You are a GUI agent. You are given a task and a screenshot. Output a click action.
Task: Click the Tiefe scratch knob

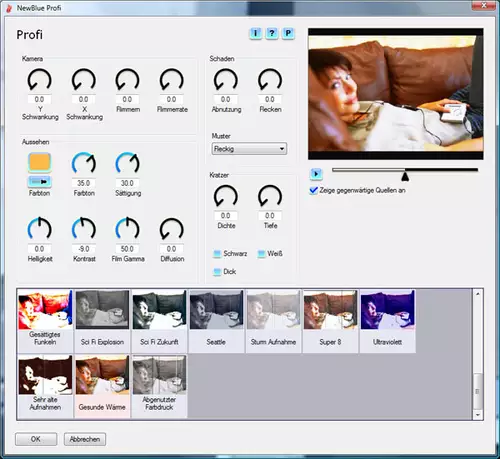point(270,196)
